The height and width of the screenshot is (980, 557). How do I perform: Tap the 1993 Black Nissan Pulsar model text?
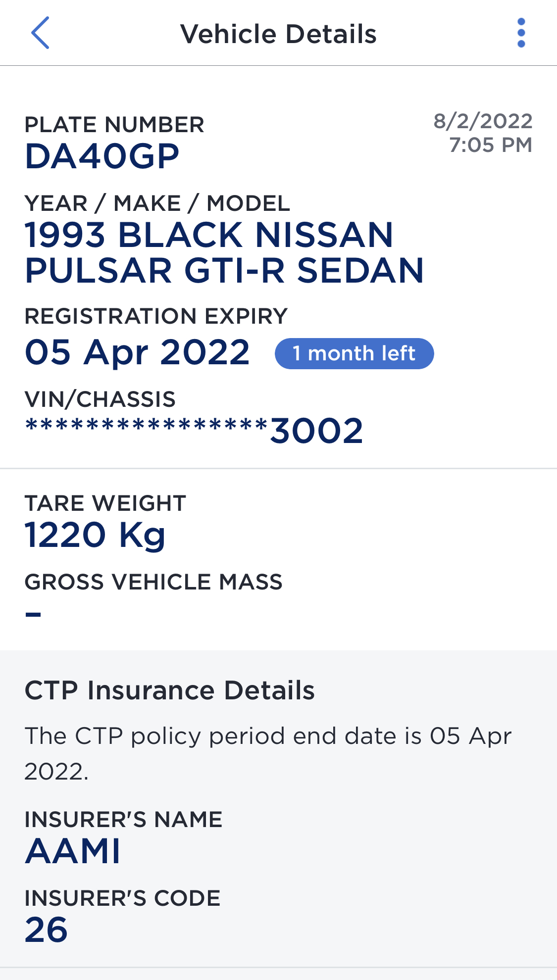coord(224,252)
